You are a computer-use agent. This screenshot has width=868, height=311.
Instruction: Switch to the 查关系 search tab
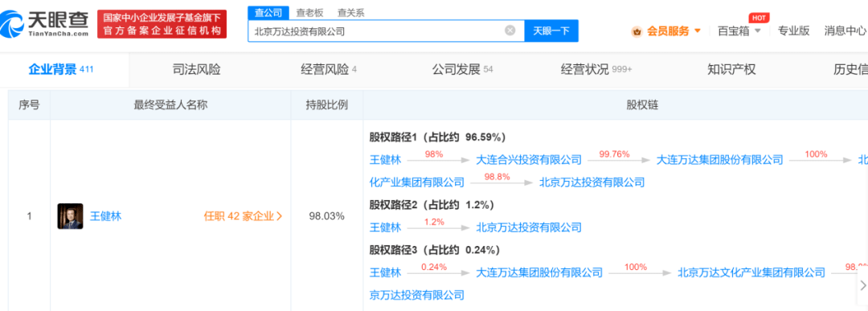[x=351, y=13]
